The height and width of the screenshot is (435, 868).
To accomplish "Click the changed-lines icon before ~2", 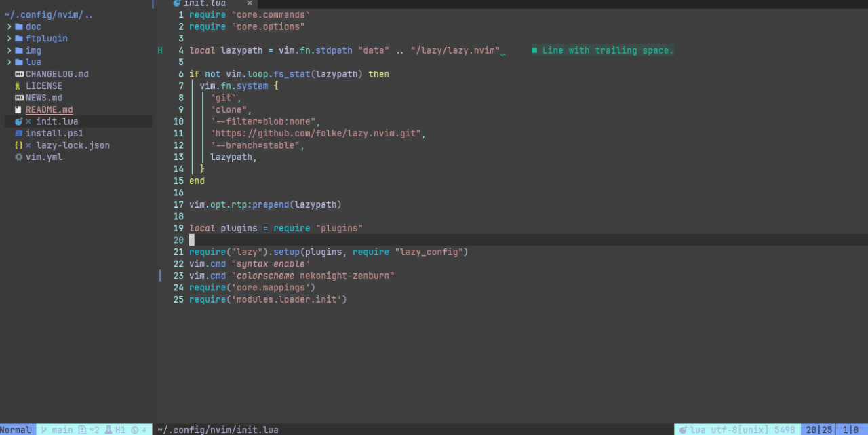I will point(82,430).
